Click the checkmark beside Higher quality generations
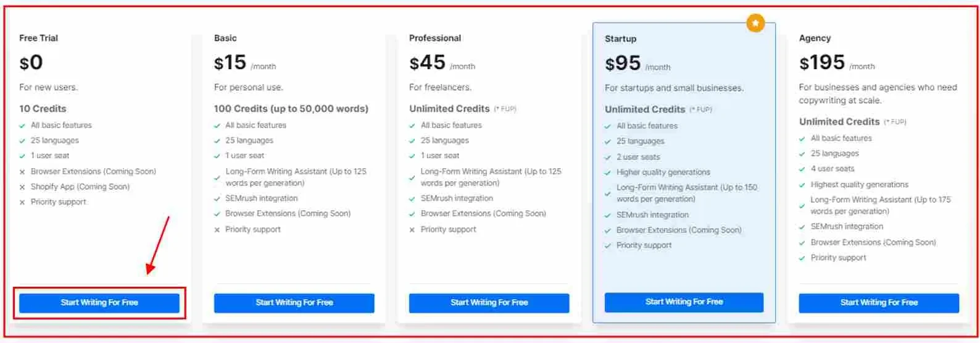 coord(608,172)
